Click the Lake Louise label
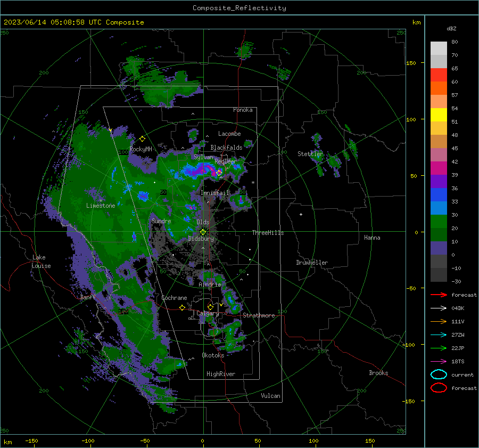The image size is (479, 448). tap(42, 262)
